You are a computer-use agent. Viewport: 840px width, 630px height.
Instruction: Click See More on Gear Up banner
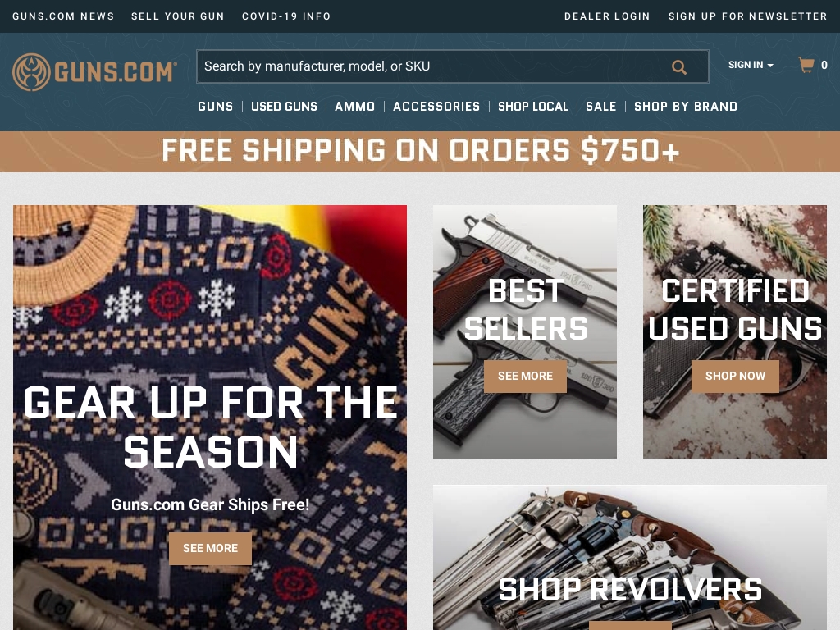(210, 549)
